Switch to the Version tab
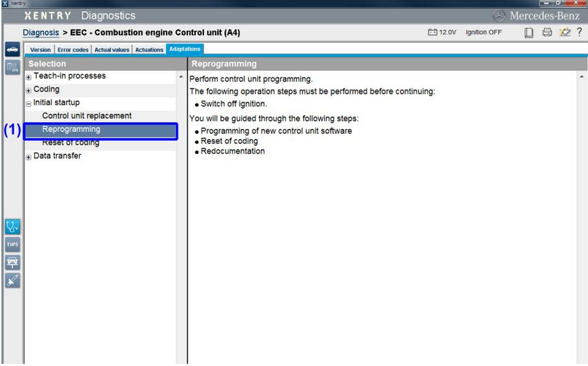Viewport: 588px width, 366px height. click(x=40, y=49)
